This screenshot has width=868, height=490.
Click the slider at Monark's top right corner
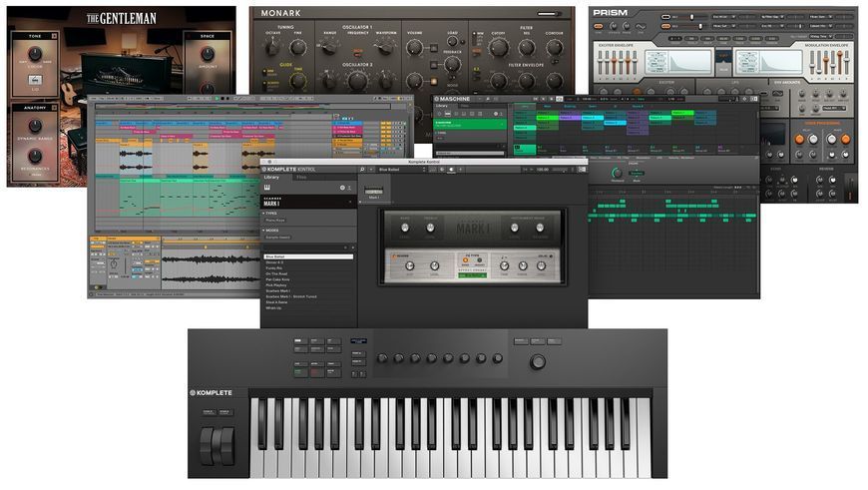click(x=548, y=13)
